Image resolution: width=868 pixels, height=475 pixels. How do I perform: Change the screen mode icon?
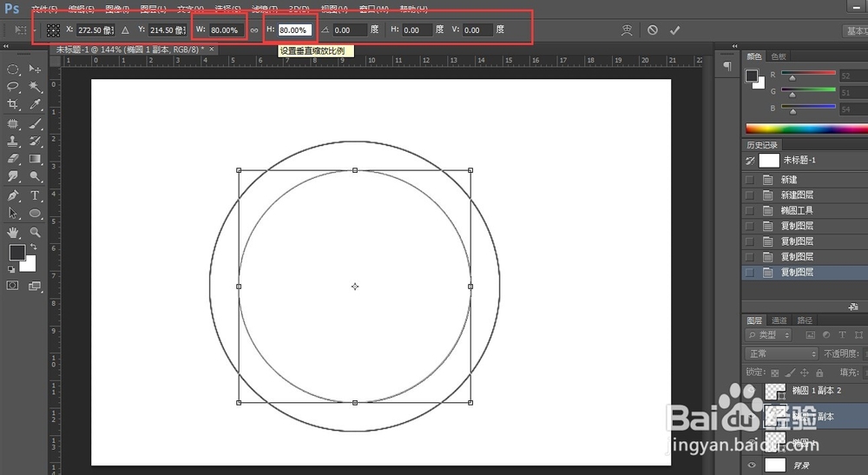pyautogui.click(x=35, y=286)
